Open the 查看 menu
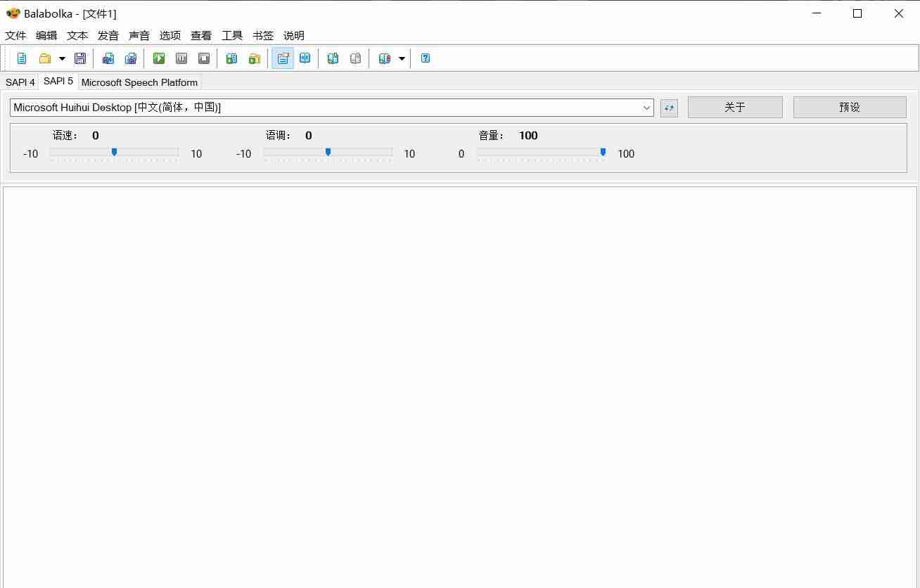Viewport: 920px width, 588px height. [201, 35]
